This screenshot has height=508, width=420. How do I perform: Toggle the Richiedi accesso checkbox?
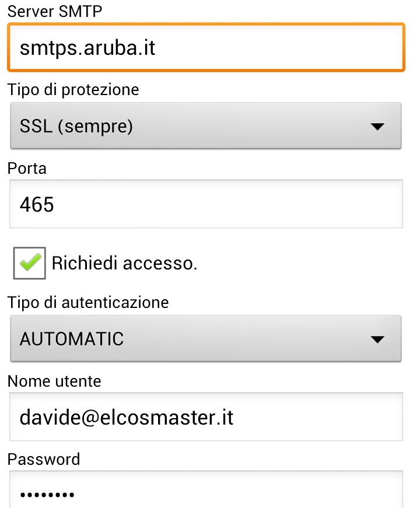coord(29,263)
